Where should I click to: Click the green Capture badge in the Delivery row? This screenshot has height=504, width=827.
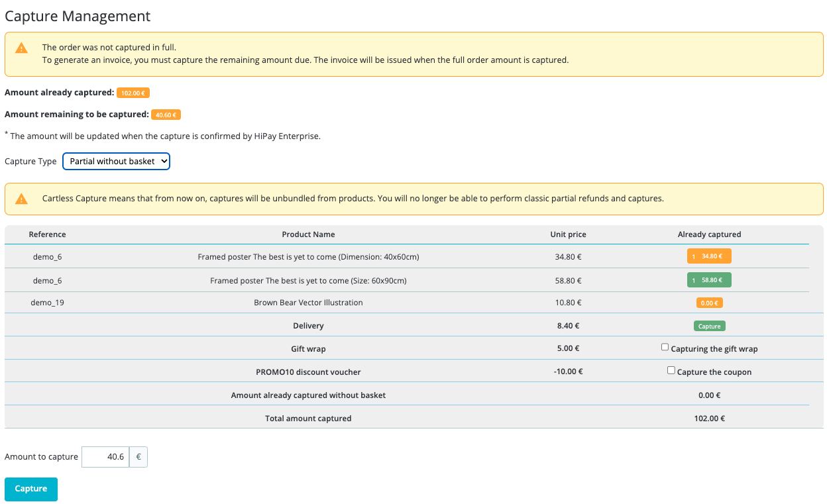(709, 326)
